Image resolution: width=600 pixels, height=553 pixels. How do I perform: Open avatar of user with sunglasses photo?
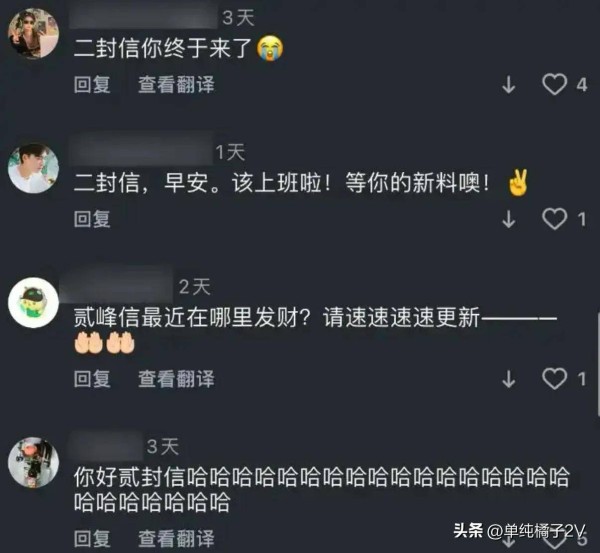point(33,33)
